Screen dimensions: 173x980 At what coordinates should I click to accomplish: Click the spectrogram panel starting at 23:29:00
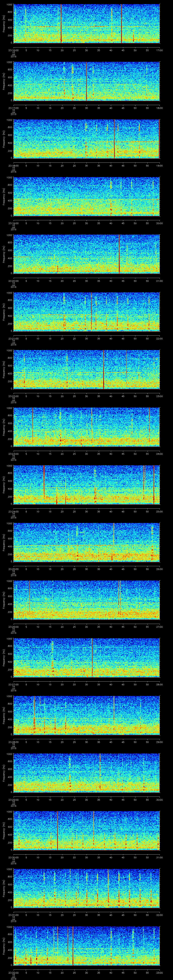pyautogui.click(x=86, y=773)
